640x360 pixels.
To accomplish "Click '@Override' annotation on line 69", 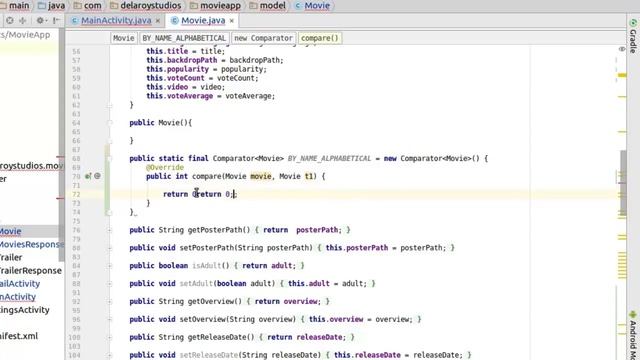I will coord(165,168).
